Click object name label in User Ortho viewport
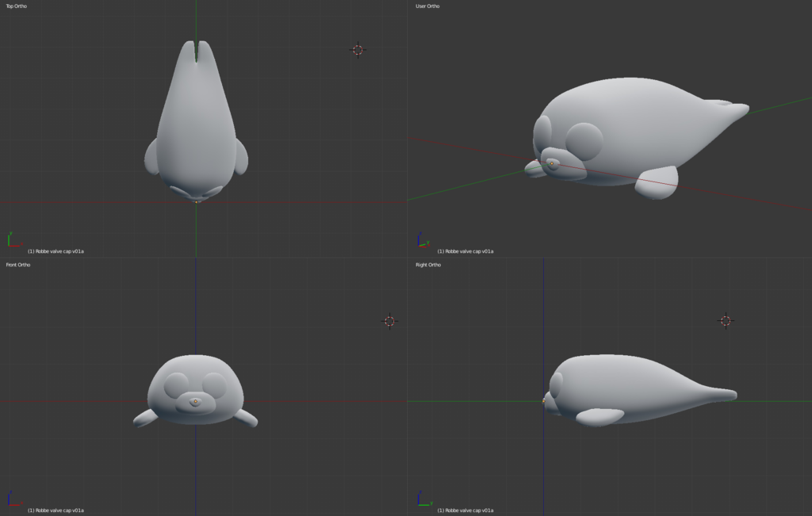812x516 pixels. click(x=465, y=251)
